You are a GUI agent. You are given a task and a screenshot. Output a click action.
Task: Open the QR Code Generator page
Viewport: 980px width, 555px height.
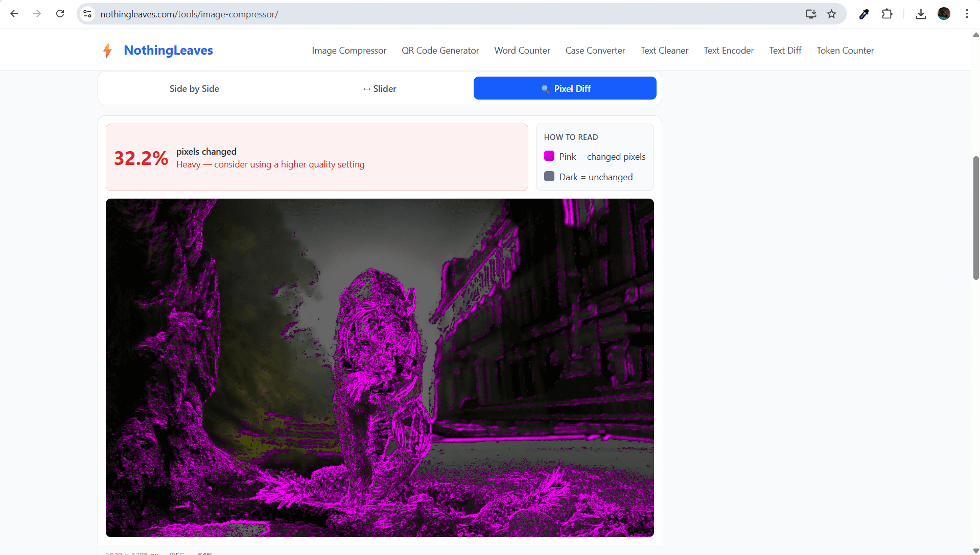tap(440, 50)
